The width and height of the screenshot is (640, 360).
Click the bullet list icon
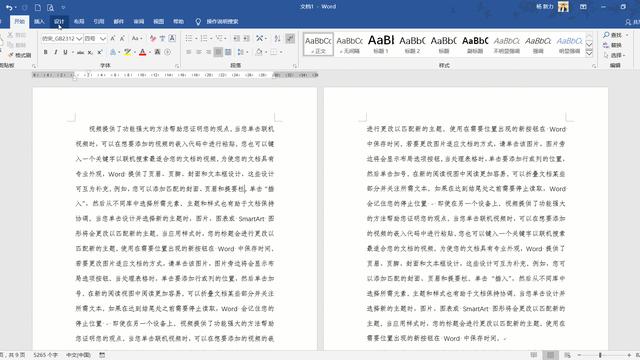point(189,38)
